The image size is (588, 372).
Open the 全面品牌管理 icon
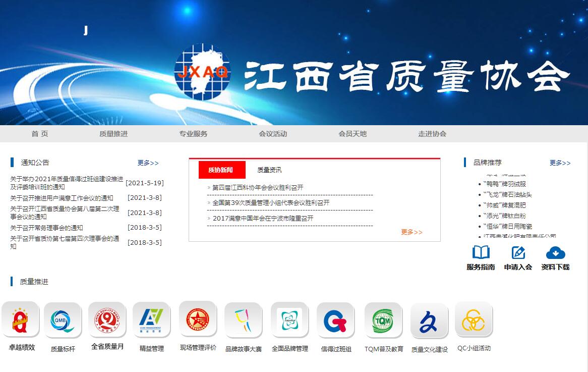point(289,320)
